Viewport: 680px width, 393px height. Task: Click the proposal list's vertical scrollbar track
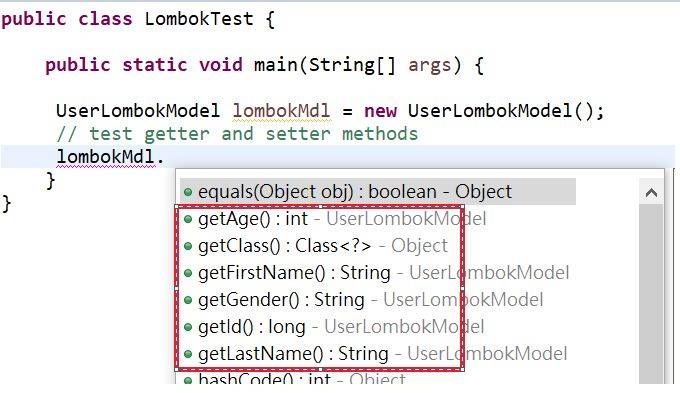coord(651,295)
